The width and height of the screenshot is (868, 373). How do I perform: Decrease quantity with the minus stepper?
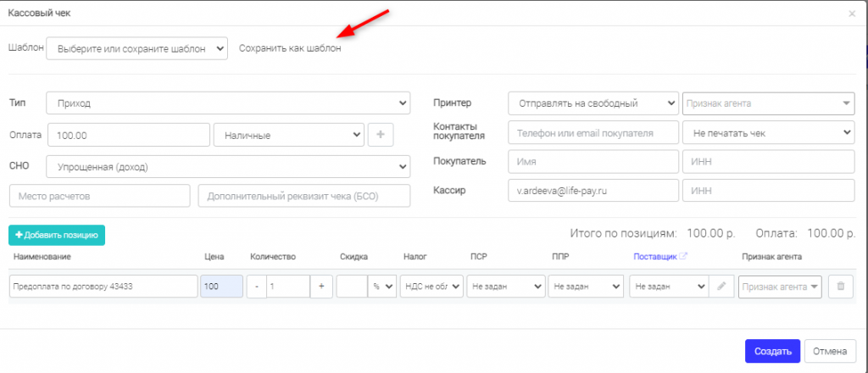click(256, 287)
